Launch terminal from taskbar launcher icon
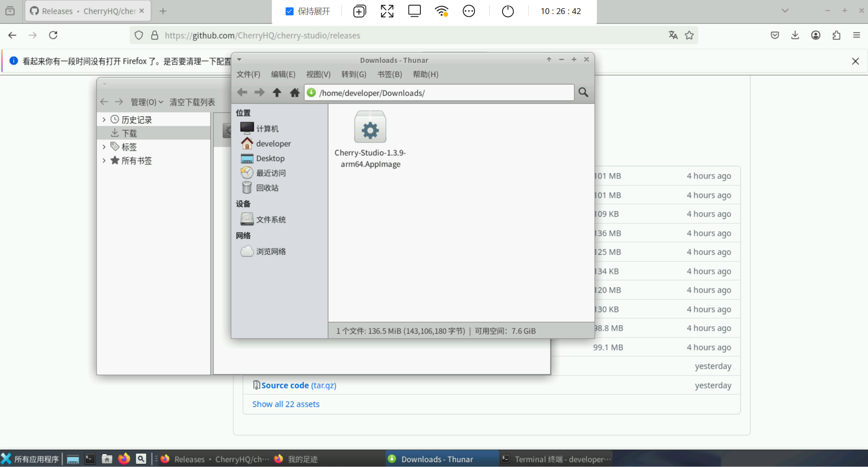The width and height of the screenshot is (868, 467). 90,459
